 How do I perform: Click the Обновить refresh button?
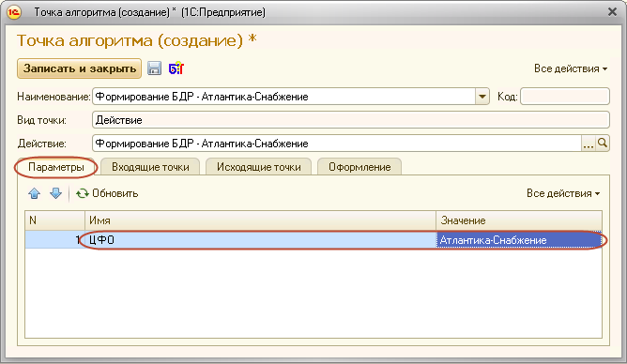coord(107,193)
